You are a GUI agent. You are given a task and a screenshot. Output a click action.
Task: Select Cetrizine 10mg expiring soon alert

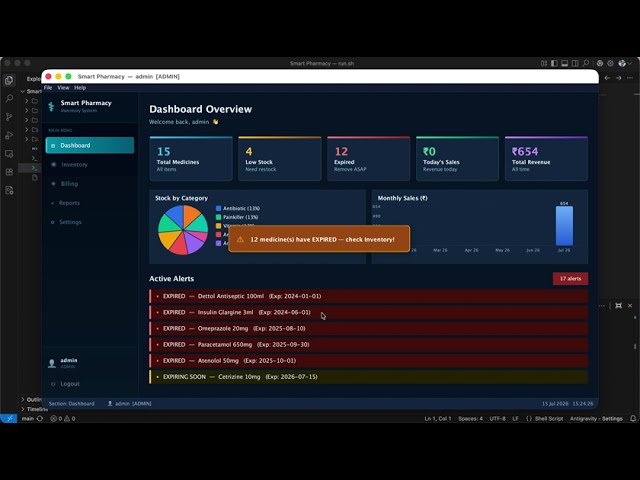pos(369,377)
